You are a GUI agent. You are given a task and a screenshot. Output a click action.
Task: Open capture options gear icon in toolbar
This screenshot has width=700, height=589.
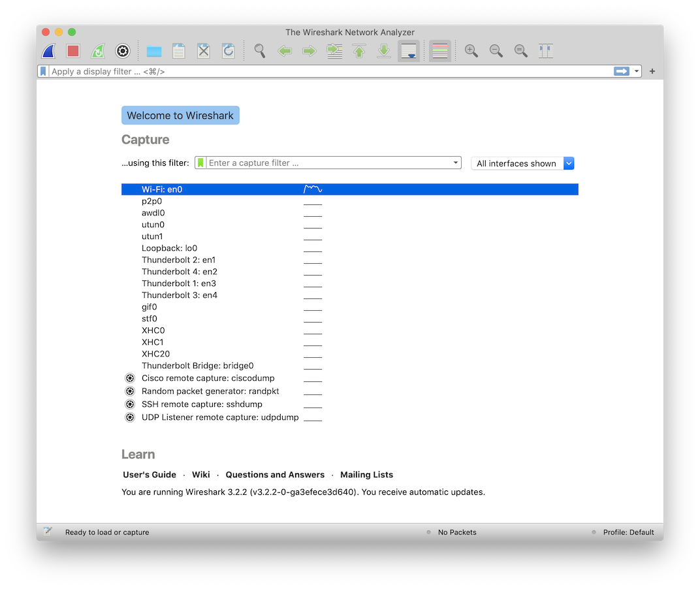[123, 51]
